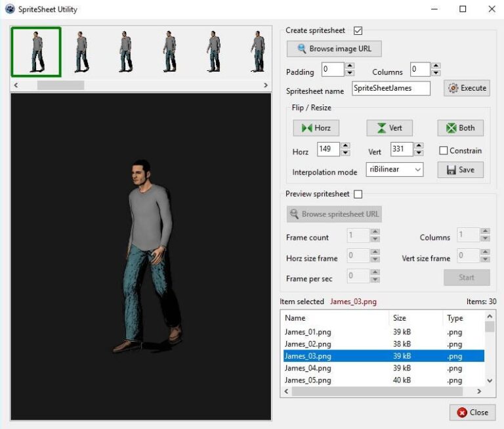Close the SpriteSheet Utility dialog via Close button
This screenshot has height=429, width=504.
(472, 413)
